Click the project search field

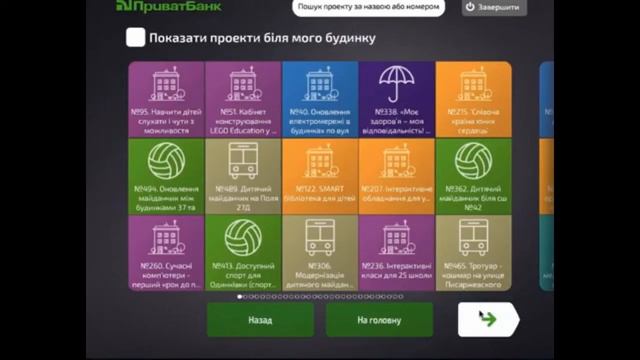[x=369, y=7]
